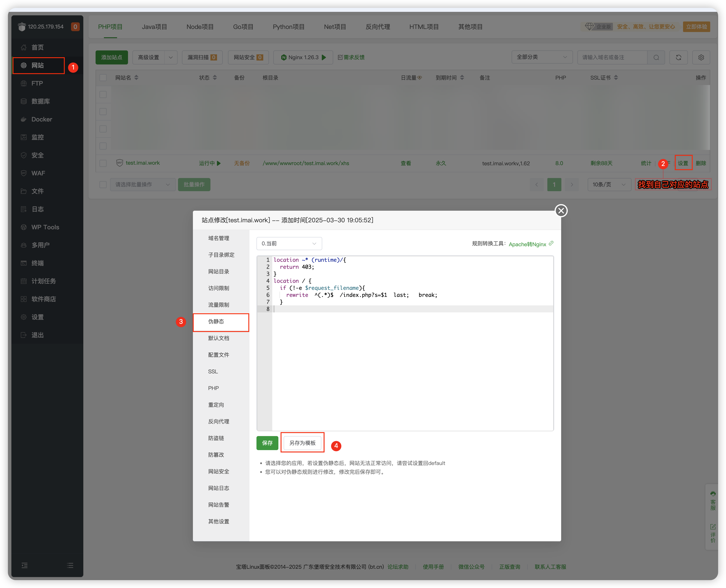Open the Apache转Nginx converter link
The width and height of the screenshot is (726, 588).
pos(527,244)
